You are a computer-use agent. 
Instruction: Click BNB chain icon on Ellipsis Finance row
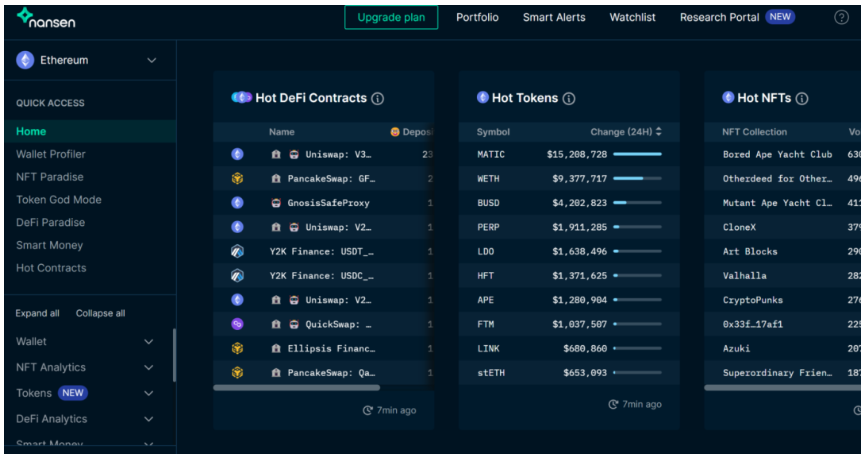[x=237, y=348]
